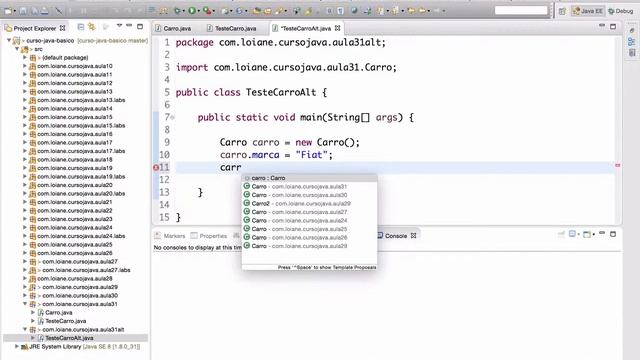Image resolution: width=640 pixels, height=360 pixels.
Task: Select com.loiane.cursojava.aula27.labs package
Action: tap(86, 270)
